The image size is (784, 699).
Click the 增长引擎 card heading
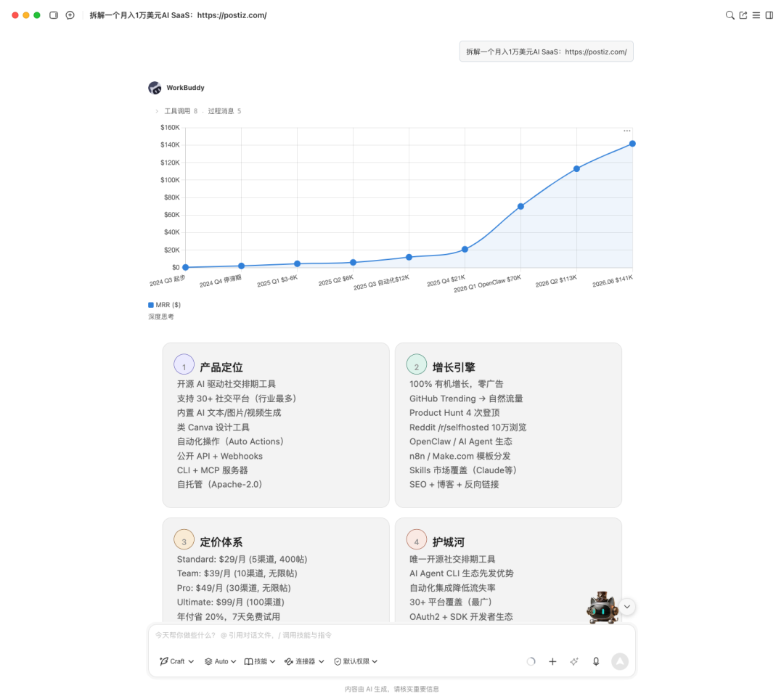(x=454, y=367)
